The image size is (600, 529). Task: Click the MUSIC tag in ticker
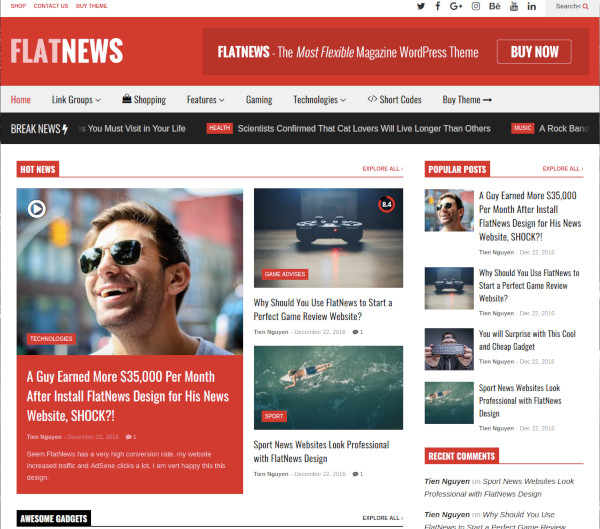pos(523,128)
